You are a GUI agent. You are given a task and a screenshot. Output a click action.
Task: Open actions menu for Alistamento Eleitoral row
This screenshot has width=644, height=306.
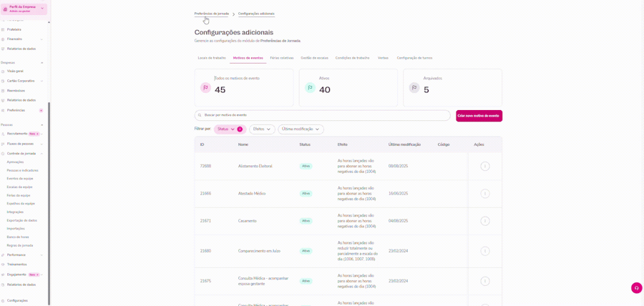(x=484, y=166)
